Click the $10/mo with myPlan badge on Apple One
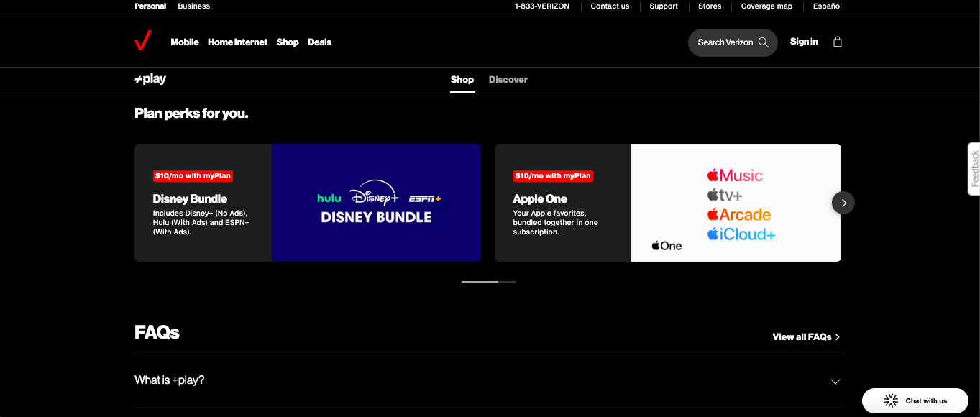Viewport: 980px width, 417px height. pos(553,175)
